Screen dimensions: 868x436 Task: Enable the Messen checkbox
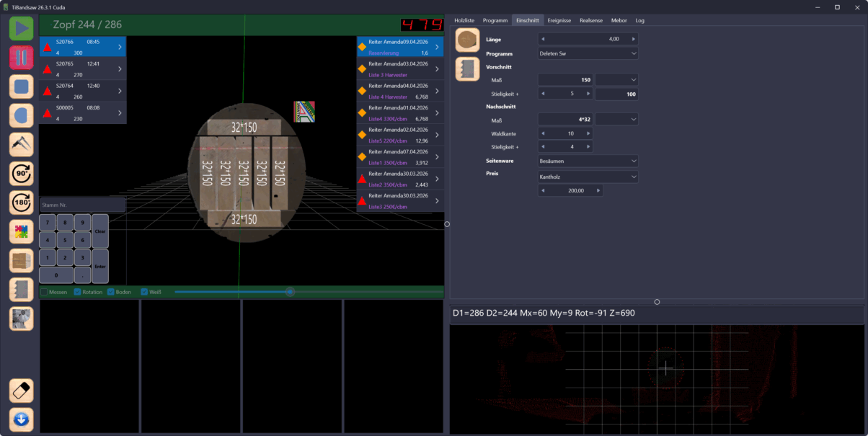click(x=45, y=292)
